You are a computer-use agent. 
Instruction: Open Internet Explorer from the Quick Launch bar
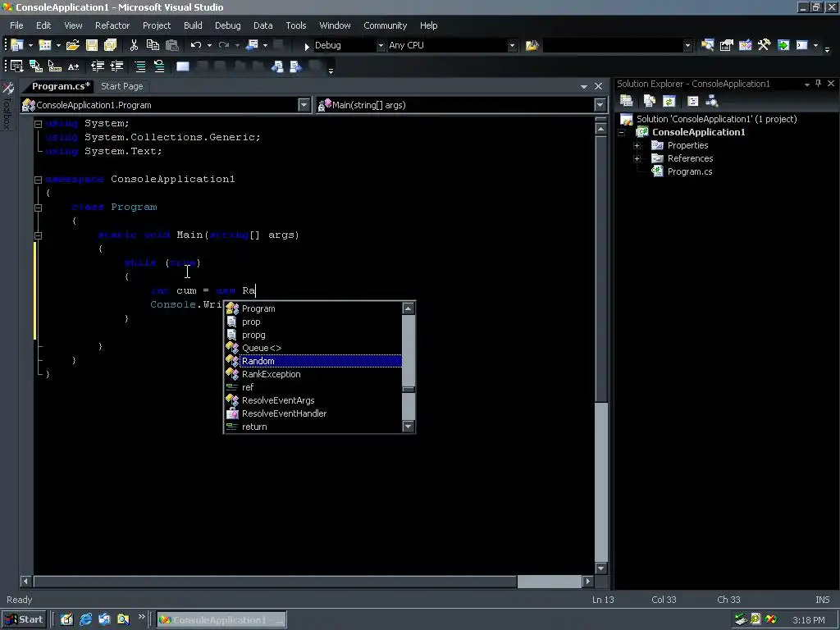point(85,620)
